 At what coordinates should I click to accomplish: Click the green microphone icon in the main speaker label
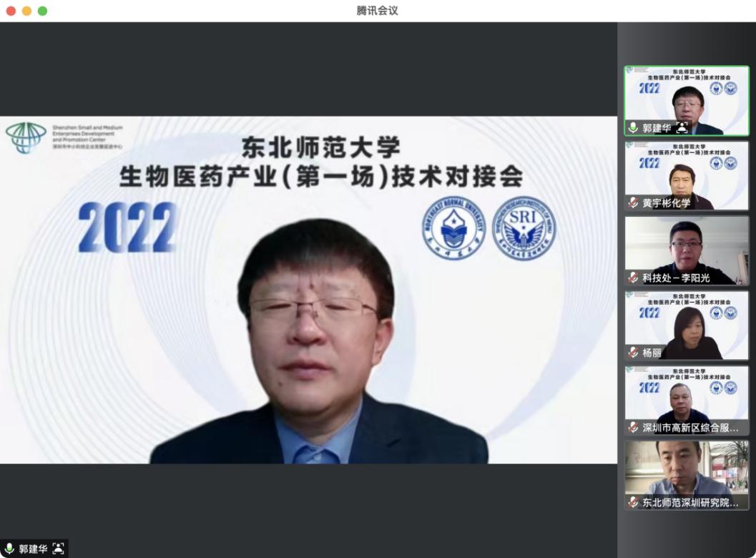point(9,549)
